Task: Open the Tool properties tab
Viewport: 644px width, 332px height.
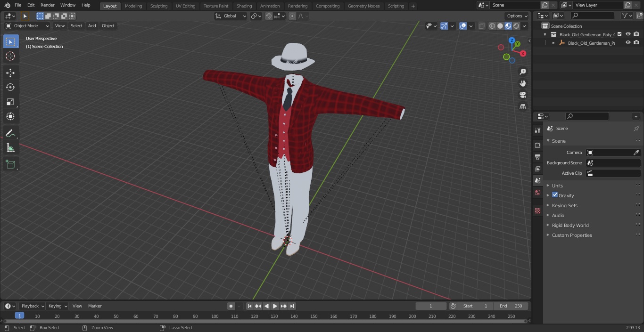Action: 537,130
